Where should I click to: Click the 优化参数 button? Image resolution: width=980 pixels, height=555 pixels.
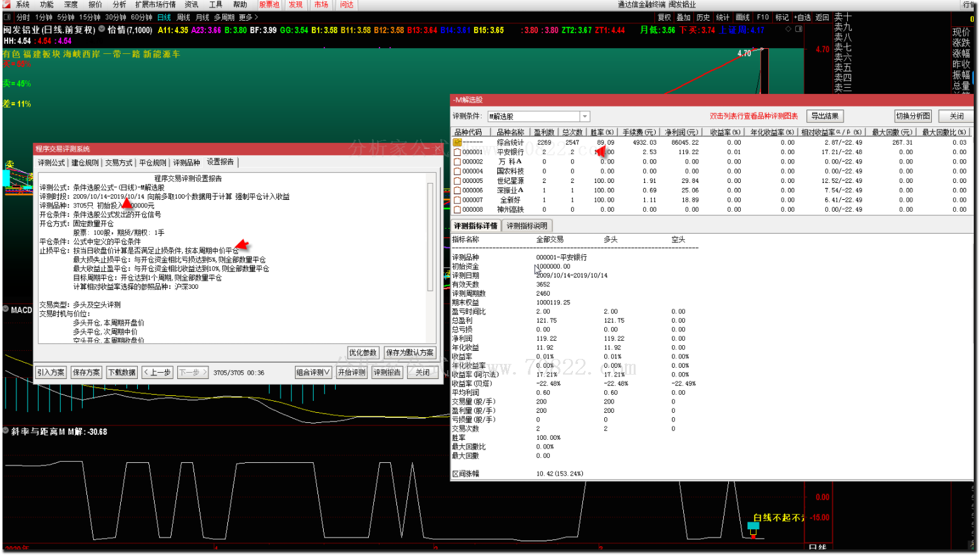click(x=363, y=353)
